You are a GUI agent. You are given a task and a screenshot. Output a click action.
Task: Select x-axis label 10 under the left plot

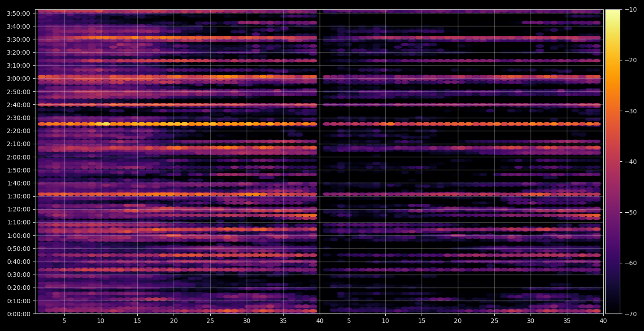100,321
